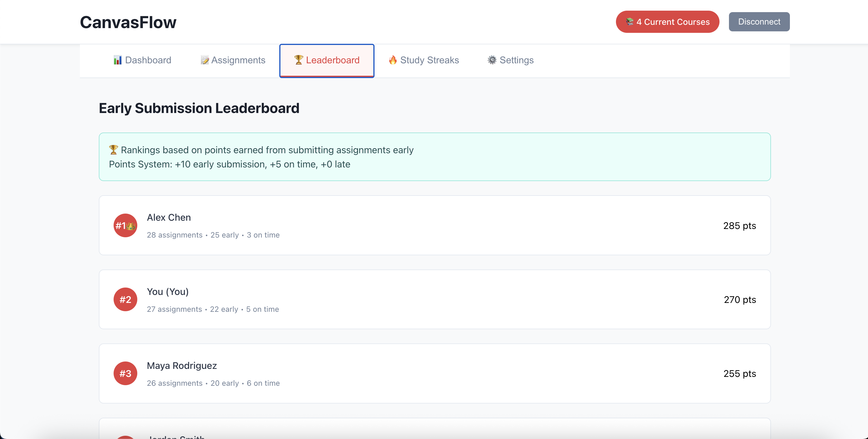This screenshot has height=439, width=868.
Task: Click the trophy icon in the info banner
Action: [113, 150]
